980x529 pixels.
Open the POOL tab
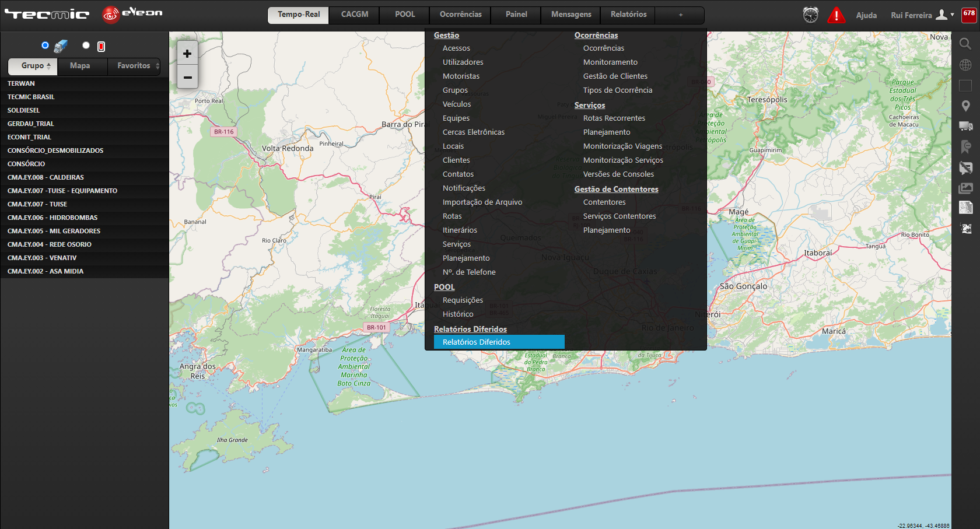[405, 15]
